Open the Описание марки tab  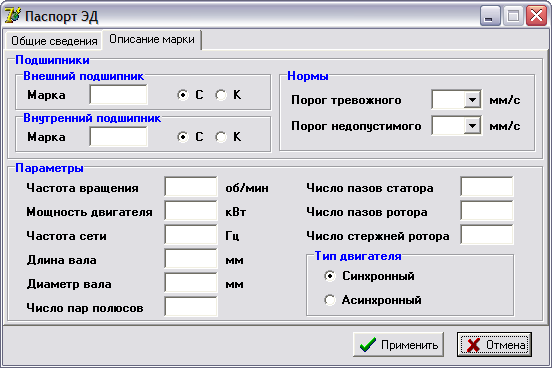pyautogui.click(x=152, y=39)
